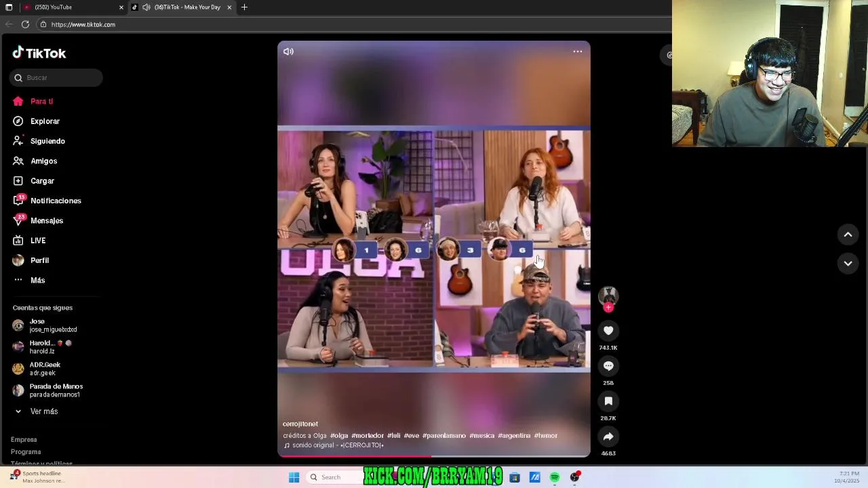Open Spotify from the taskbar
This screenshot has width=868, height=488.
click(555, 477)
